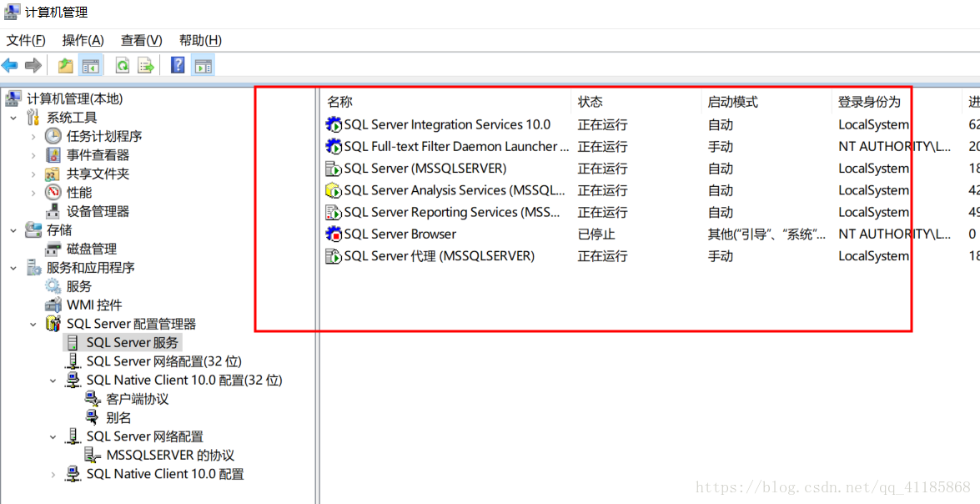Click the stopped SQL Server Browser icon
Viewport: 980px width, 504px height.
[334, 234]
